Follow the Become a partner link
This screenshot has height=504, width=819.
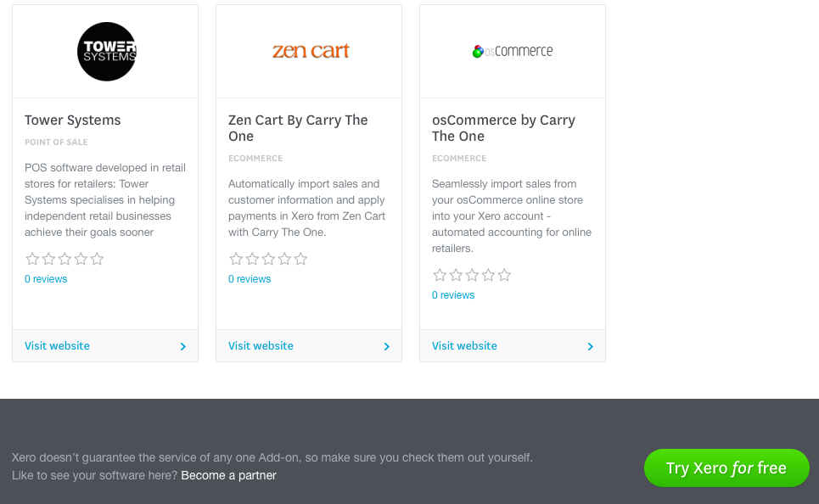[229, 475]
